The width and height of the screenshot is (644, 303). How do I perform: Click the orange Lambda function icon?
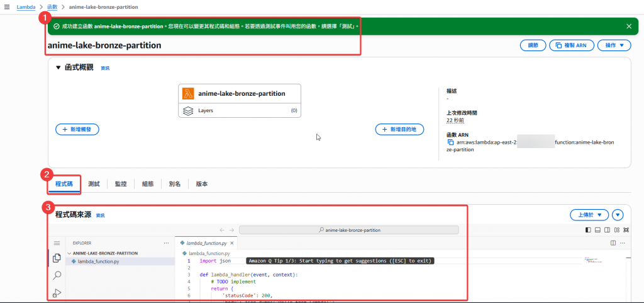coord(188,93)
